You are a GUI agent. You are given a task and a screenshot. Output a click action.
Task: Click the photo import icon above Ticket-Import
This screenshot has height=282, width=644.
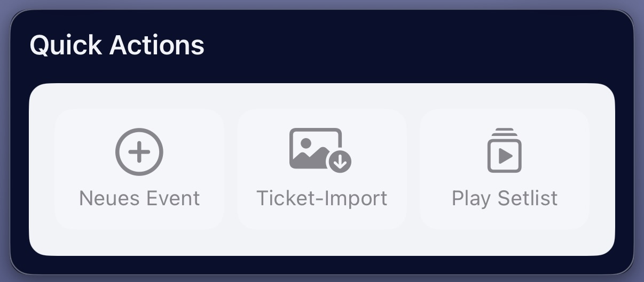[x=320, y=150]
